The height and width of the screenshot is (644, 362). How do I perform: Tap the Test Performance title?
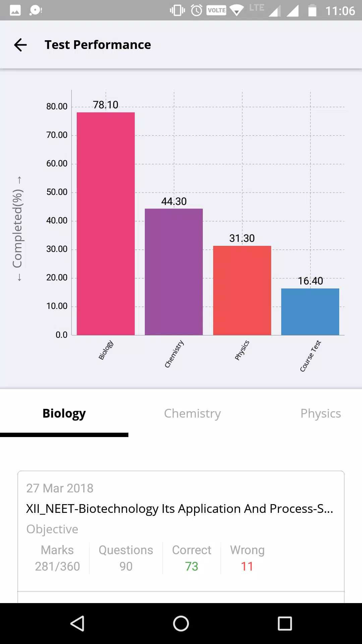98,45
